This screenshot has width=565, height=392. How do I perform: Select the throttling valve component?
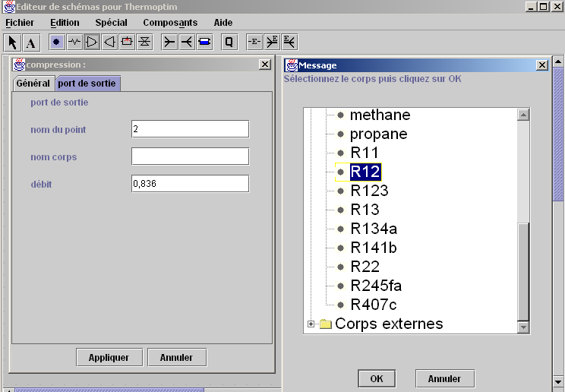click(144, 43)
